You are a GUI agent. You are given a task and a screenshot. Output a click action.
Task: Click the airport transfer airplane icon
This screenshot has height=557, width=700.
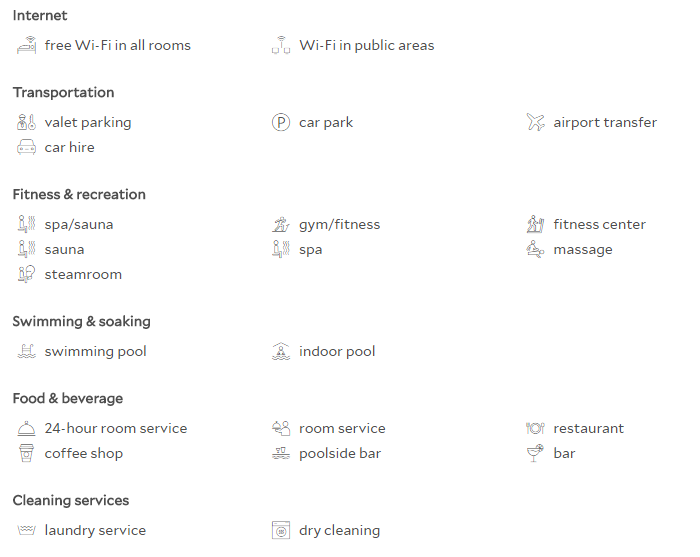click(x=535, y=122)
